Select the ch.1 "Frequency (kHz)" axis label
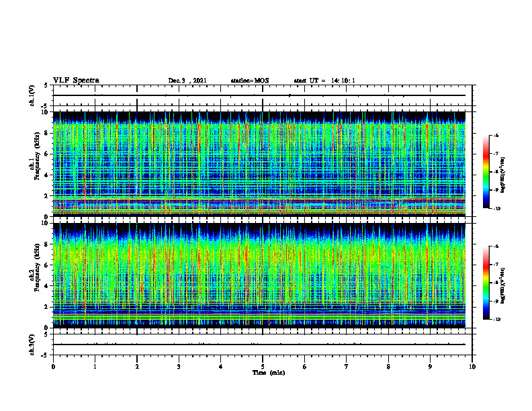 tap(37, 156)
